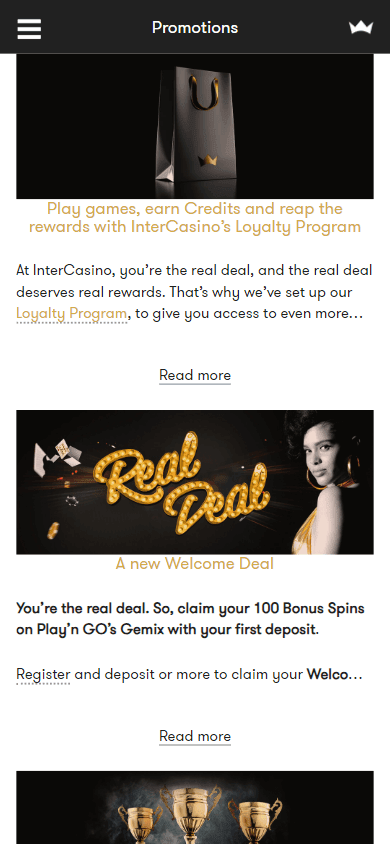
Task: Open the InterCasino Loyalty Program headline
Action: click(x=195, y=217)
